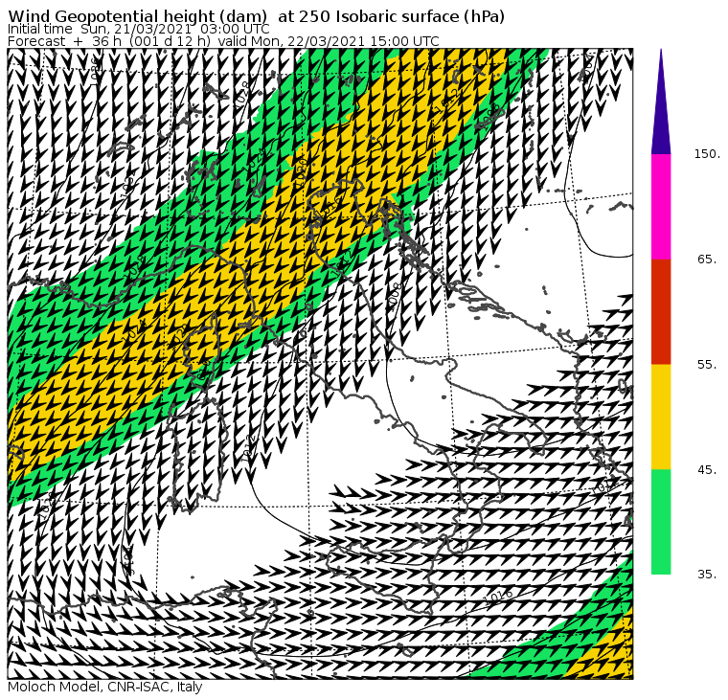Click the '45.' color scale label
728x700 pixels.
click(x=708, y=470)
